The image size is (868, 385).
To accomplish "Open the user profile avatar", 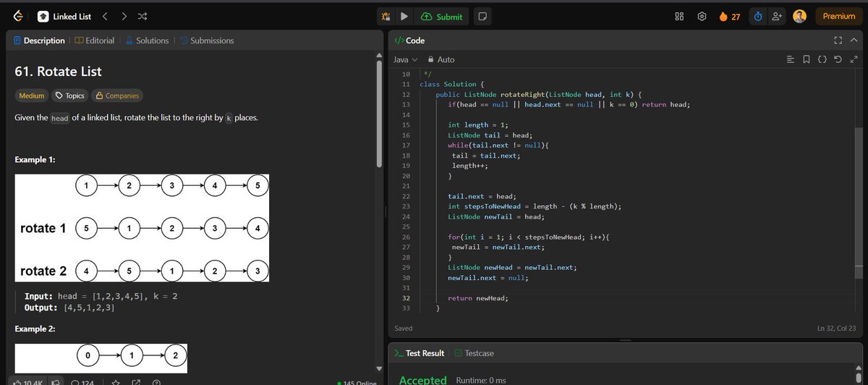I will [799, 16].
